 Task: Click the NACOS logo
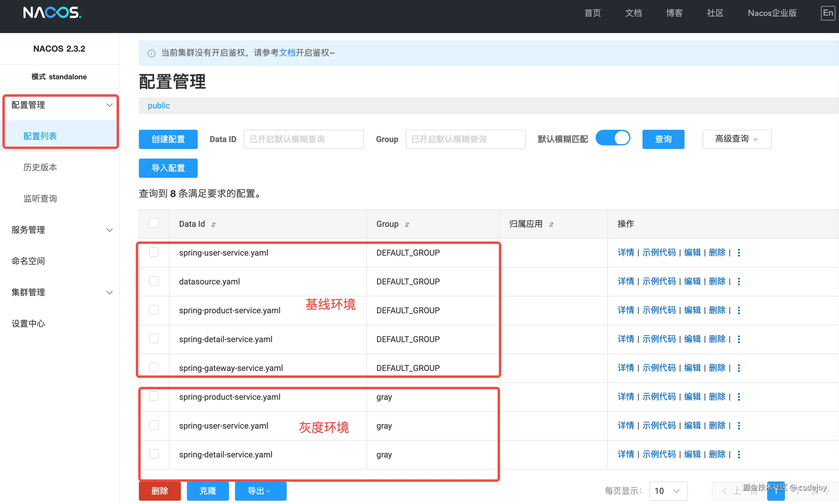point(52,13)
